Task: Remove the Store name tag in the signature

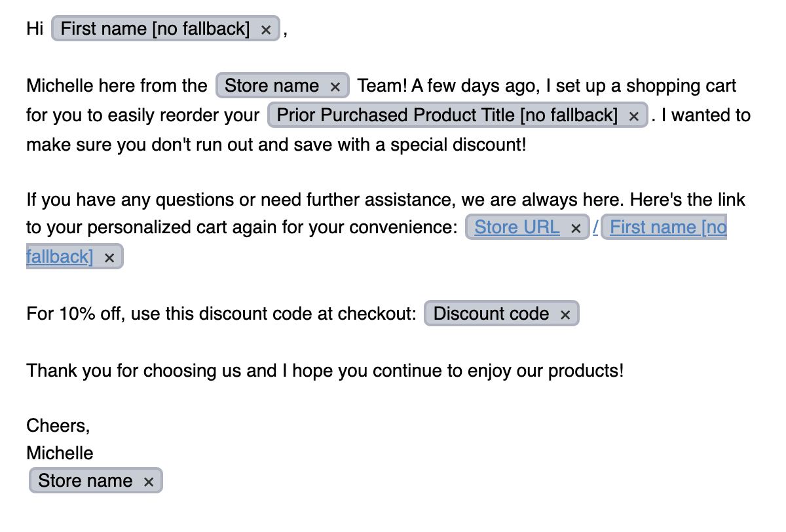Action: (149, 482)
